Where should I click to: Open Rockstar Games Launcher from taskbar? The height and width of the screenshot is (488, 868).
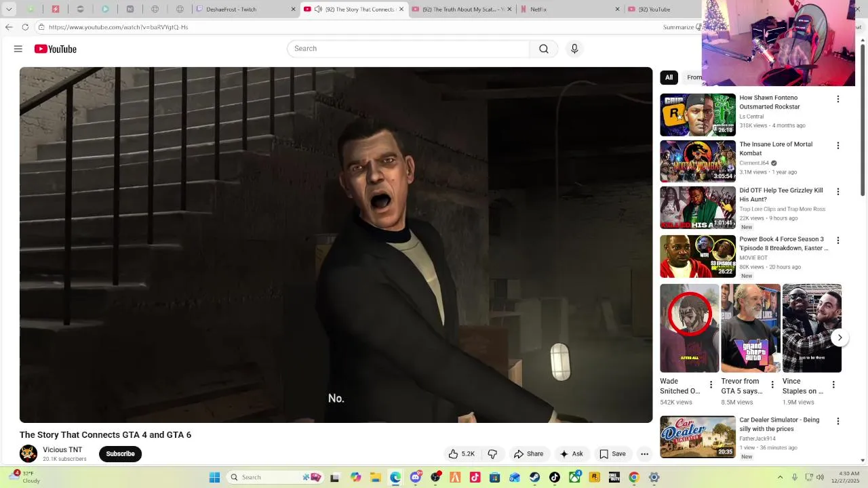coord(595,477)
